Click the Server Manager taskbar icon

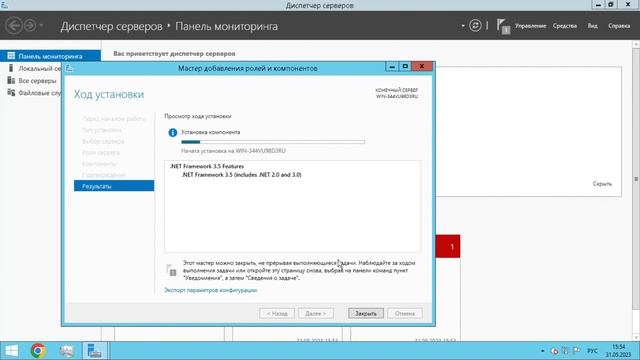[95, 351]
